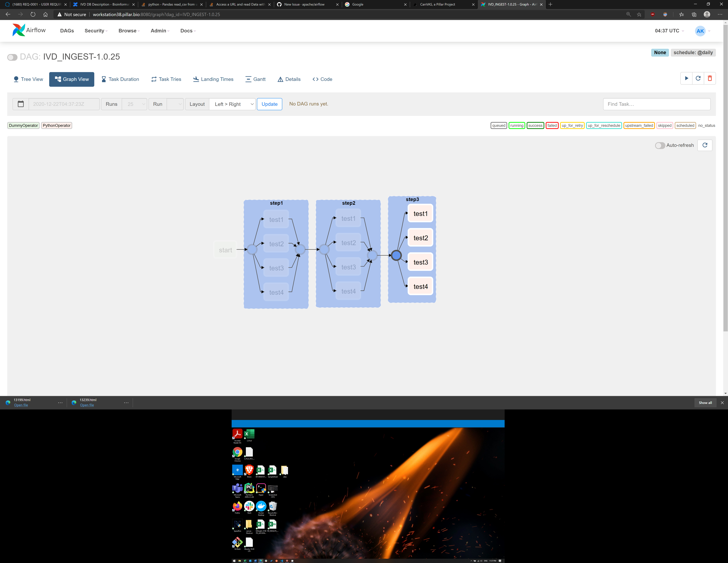Open the calendar date picker icon
Screen dimensions: 728x563
tap(21, 104)
